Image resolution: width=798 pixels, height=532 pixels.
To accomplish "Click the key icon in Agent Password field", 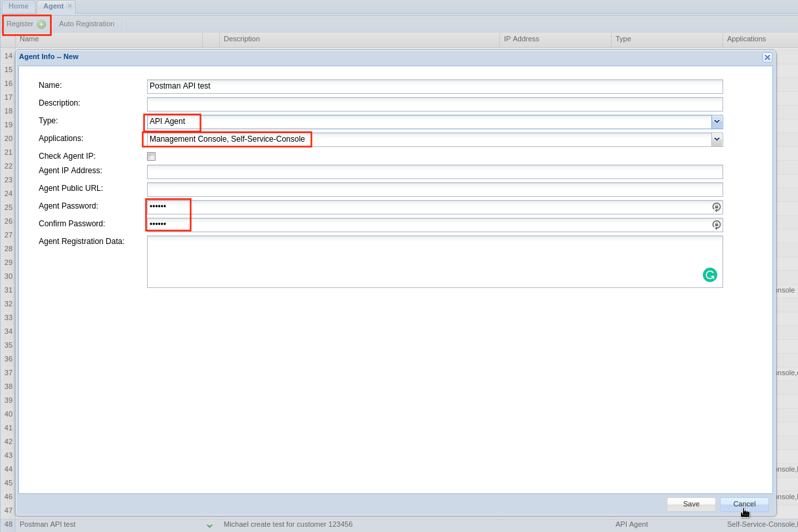I will click(x=716, y=207).
